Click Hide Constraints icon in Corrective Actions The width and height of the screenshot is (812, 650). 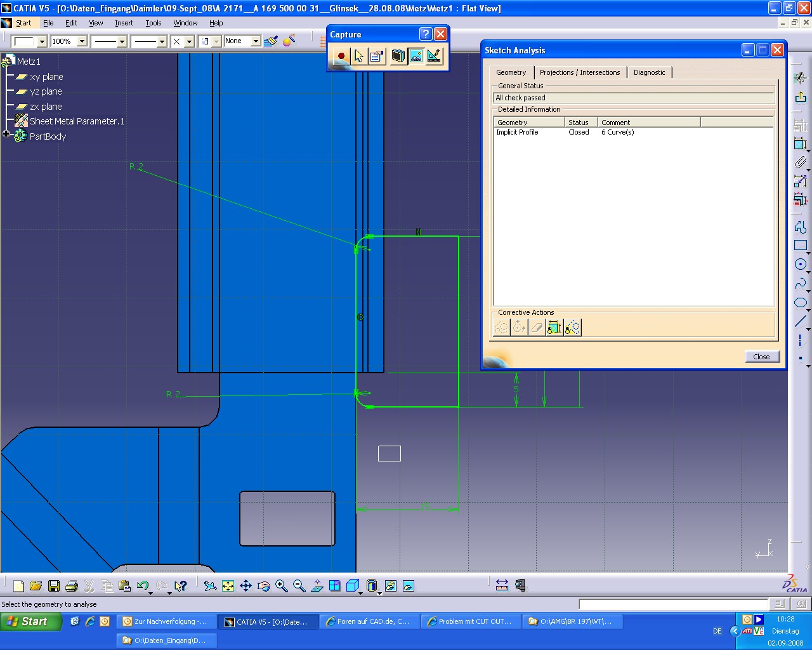click(x=554, y=327)
